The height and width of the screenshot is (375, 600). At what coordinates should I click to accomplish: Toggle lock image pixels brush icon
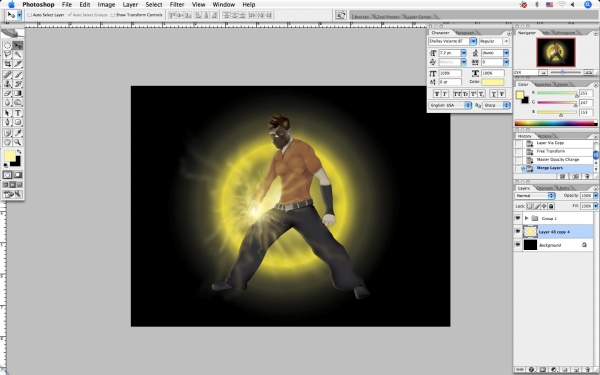point(537,206)
